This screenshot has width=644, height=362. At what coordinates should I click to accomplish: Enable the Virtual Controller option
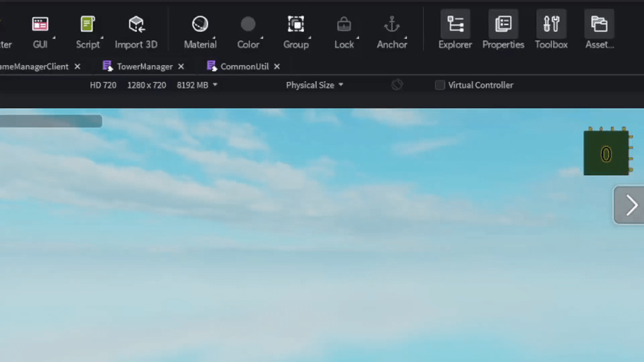click(x=440, y=85)
